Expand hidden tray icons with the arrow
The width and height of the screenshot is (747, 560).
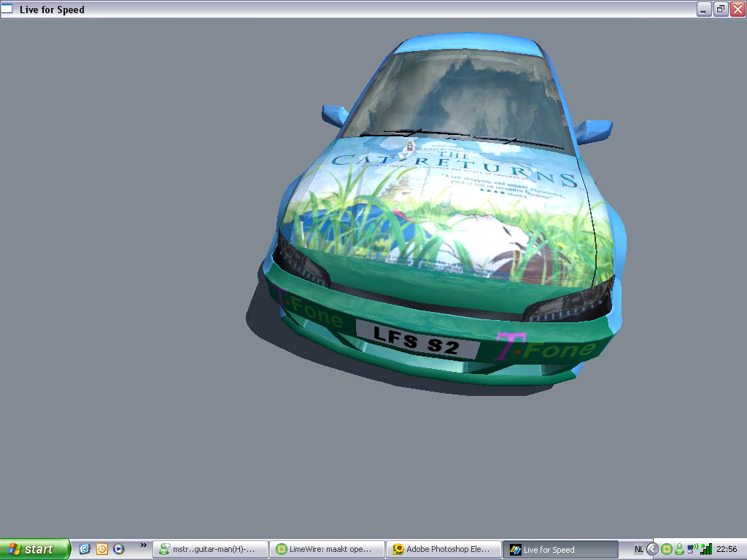[x=653, y=549]
